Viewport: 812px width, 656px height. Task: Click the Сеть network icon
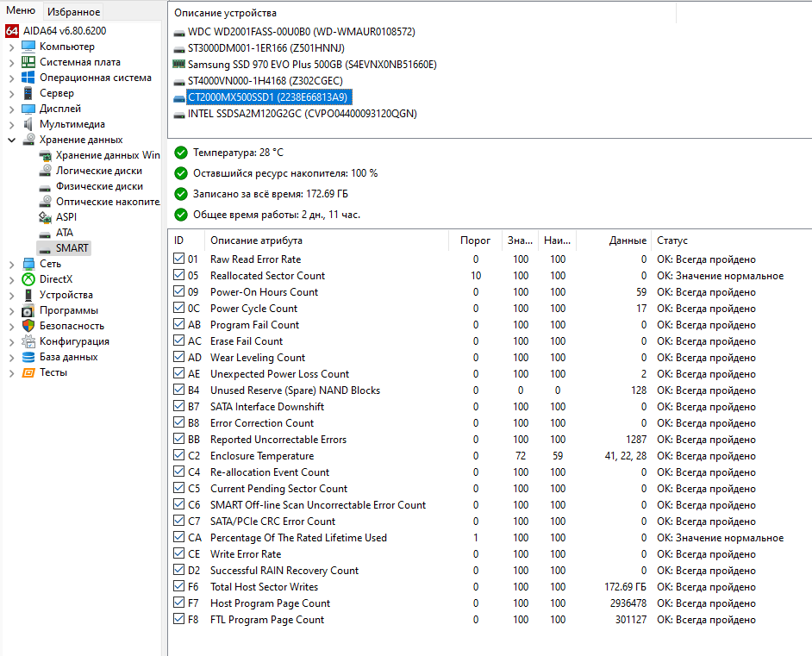(x=28, y=264)
